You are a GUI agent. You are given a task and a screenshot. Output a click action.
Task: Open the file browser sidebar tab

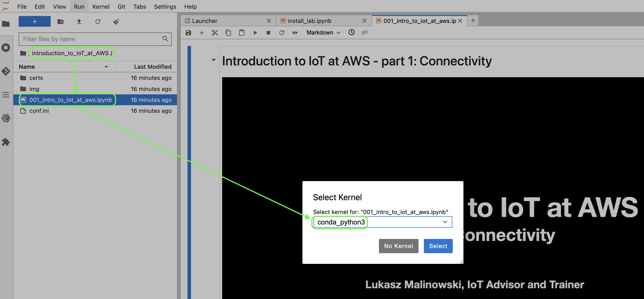(6, 24)
